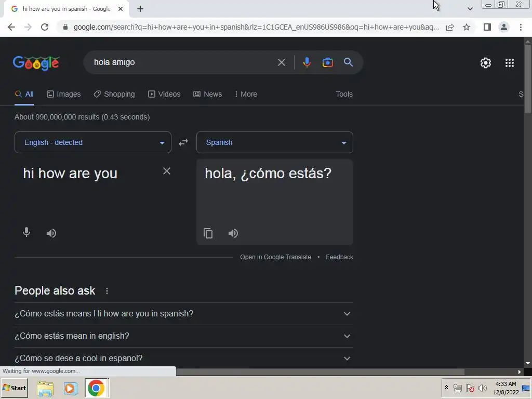This screenshot has width=532, height=399.
Task: Listen to the Spanish translation
Action: pyautogui.click(x=233, y=233)
